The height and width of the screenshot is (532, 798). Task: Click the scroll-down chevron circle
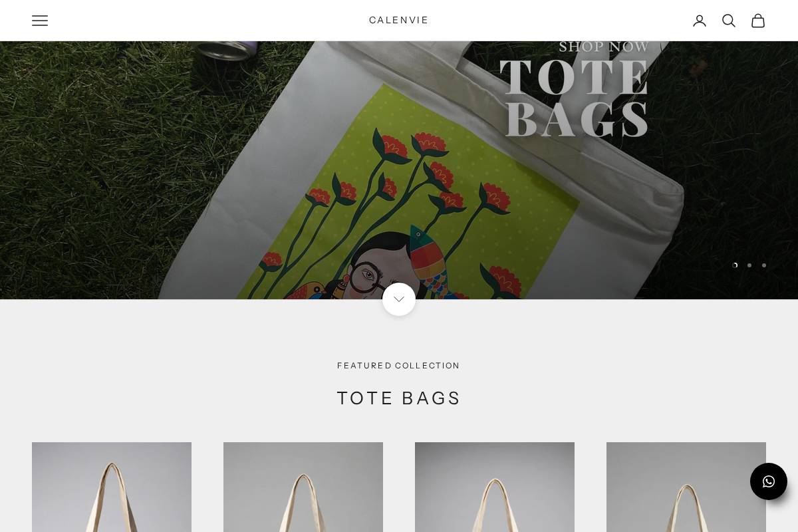click(399, 299)
